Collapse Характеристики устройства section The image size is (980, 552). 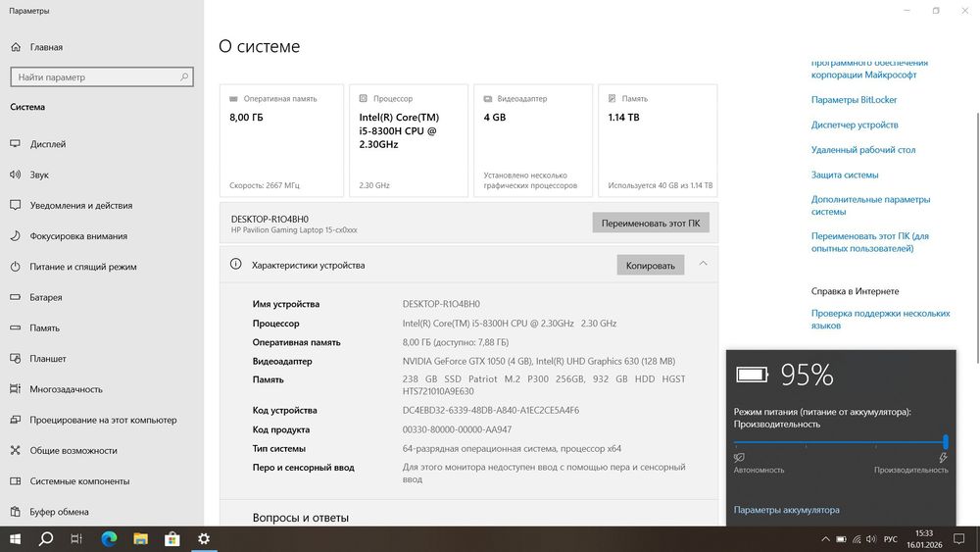click(703, 264)
